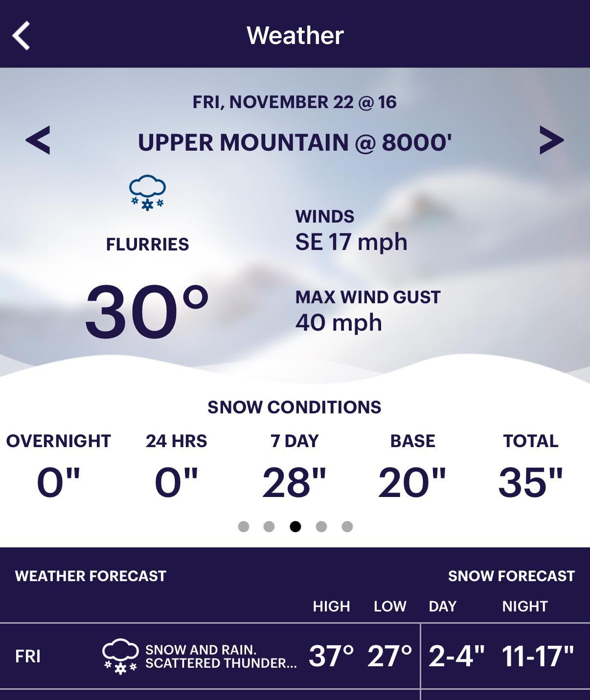
Task: Expand truncated Snow and Rain description
Action: (221, 656)
